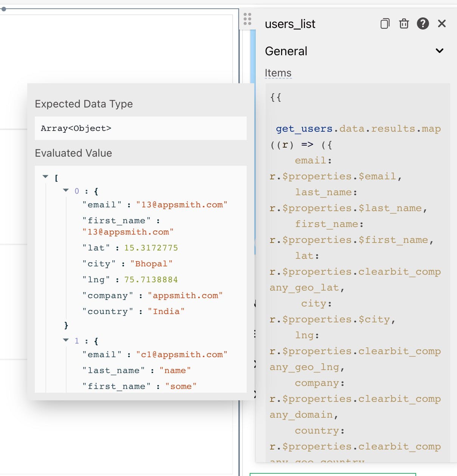
Task: Click r.$properties.$email in code editor
Action: 333,176
